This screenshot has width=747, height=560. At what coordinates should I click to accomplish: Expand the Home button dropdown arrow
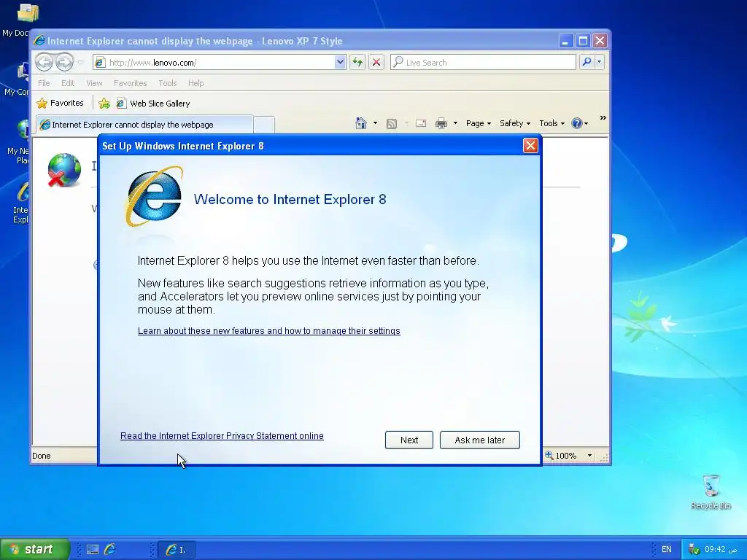coord(376,123)
